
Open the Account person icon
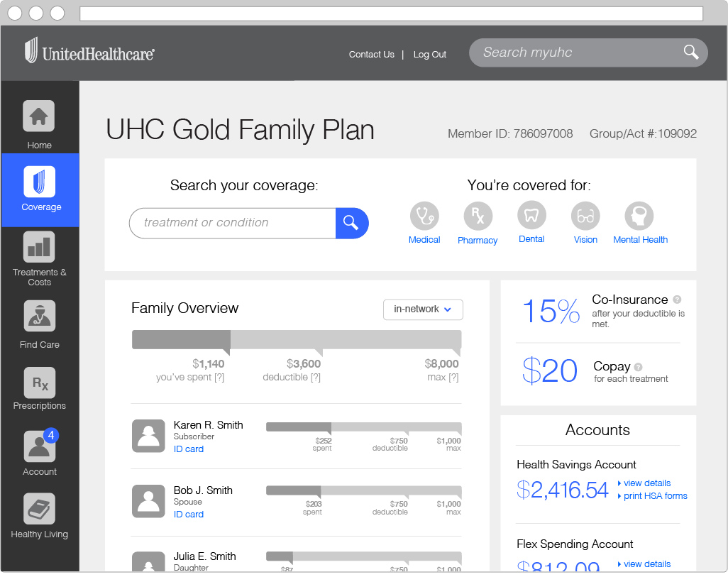[x=40, y=446]
